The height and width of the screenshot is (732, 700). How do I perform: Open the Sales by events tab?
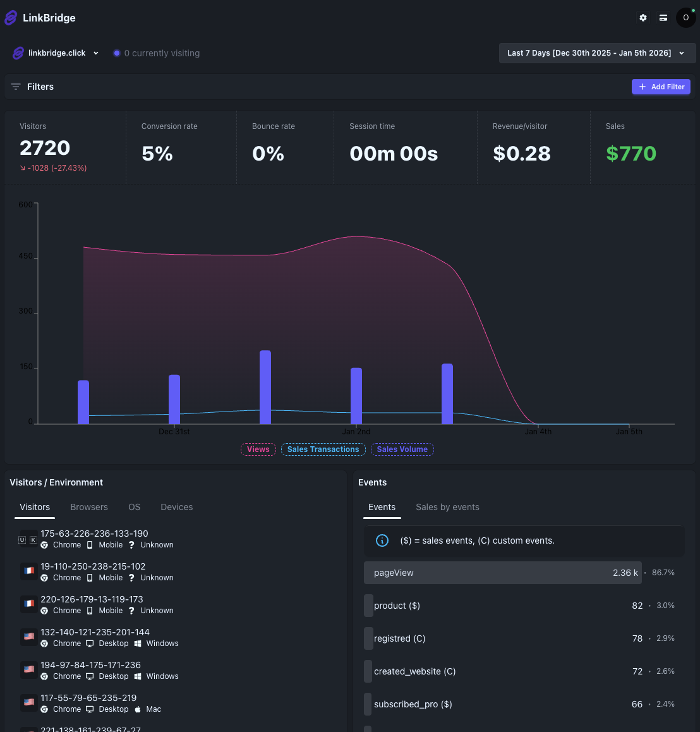point(447,506)
